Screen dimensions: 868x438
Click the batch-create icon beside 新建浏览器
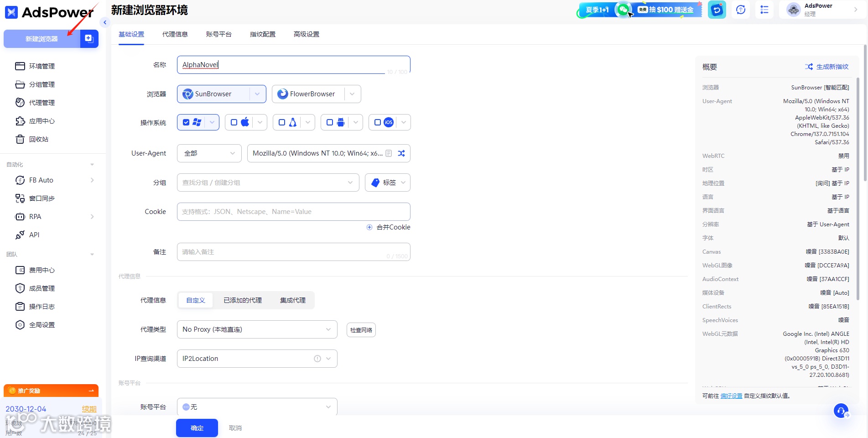point(89,39)
